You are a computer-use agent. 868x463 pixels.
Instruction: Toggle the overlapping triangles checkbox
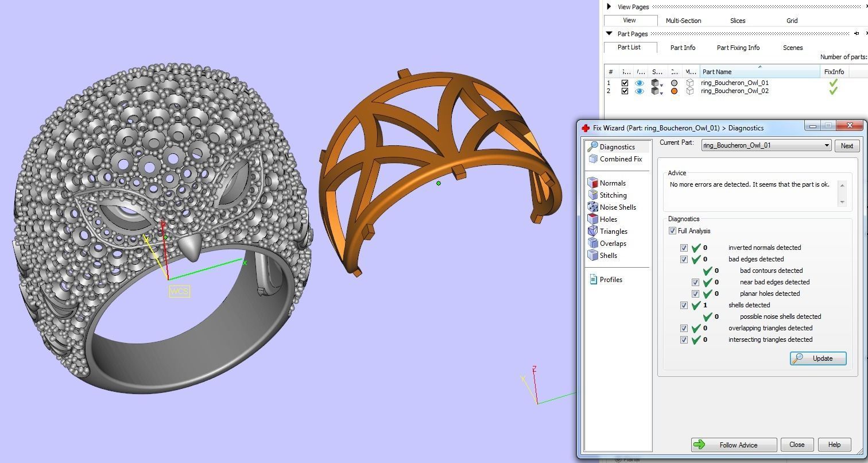(684, 328)
